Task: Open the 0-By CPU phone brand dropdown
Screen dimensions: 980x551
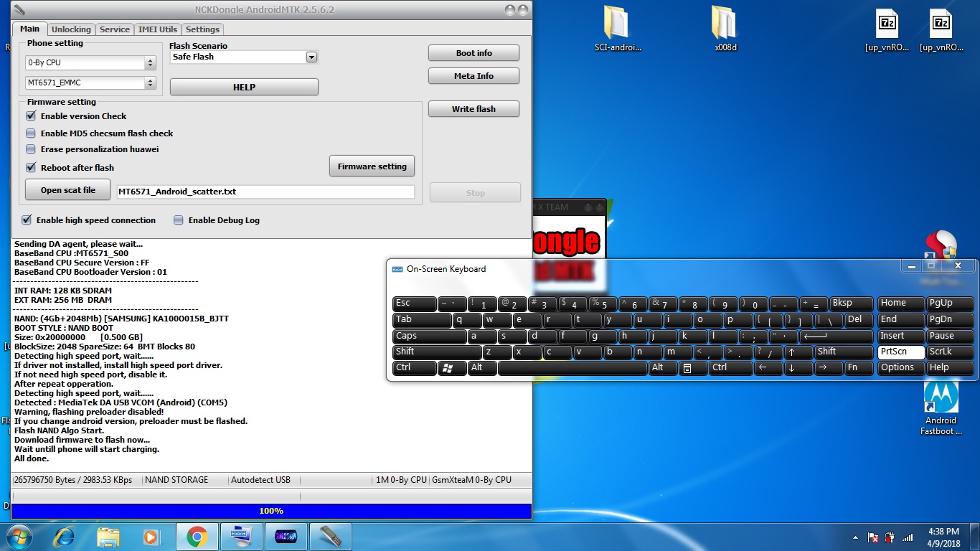Action: [90, 63]
